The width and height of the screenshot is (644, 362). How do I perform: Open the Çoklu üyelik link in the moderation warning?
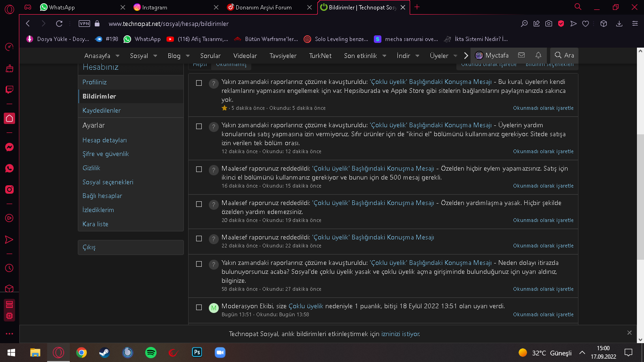(306, 306)
